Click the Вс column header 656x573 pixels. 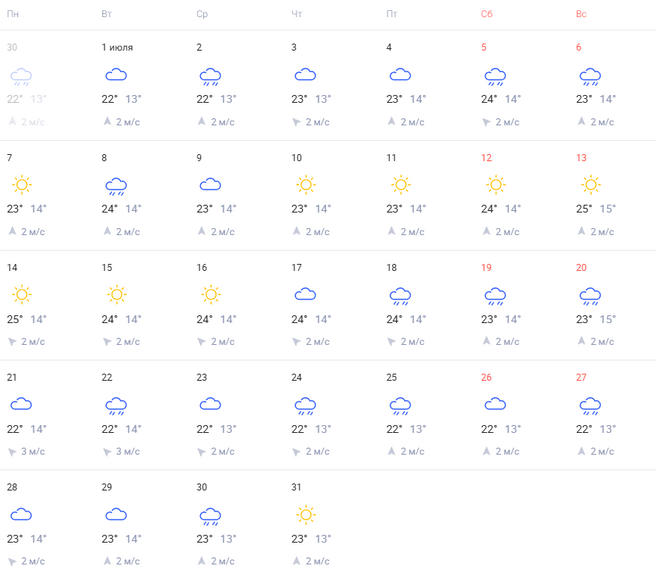click(x=581, y=13)
